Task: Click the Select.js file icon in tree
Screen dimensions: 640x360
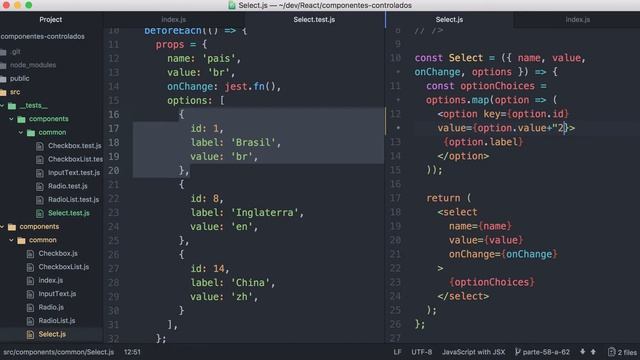Action: tap(30, 334)
